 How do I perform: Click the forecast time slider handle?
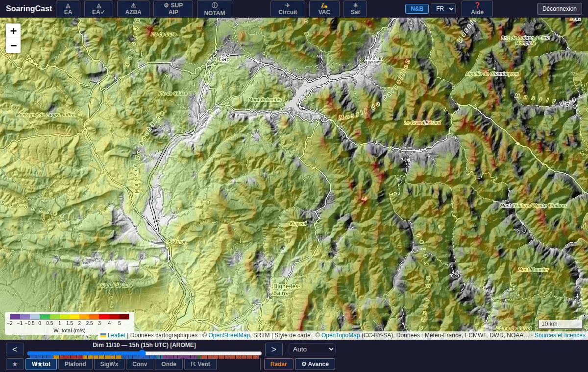point(143,353)
